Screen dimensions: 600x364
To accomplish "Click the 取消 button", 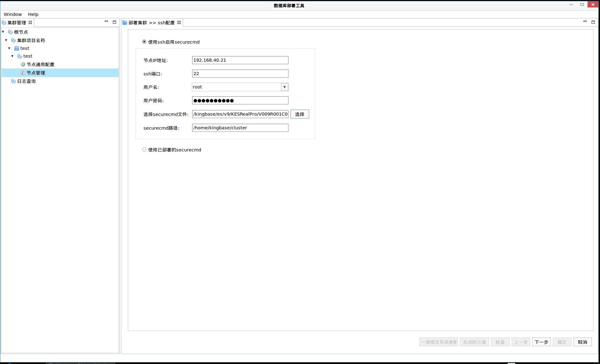I will (x=582, y=342).
